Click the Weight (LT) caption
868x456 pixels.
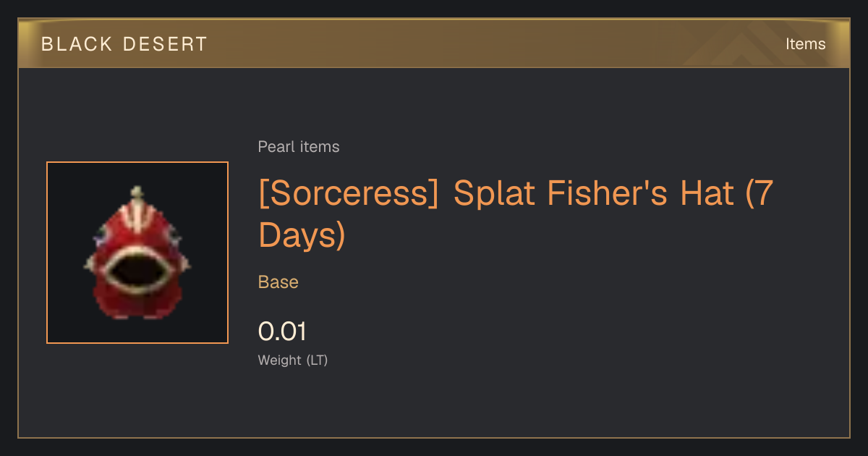click(x=293, y=360)
